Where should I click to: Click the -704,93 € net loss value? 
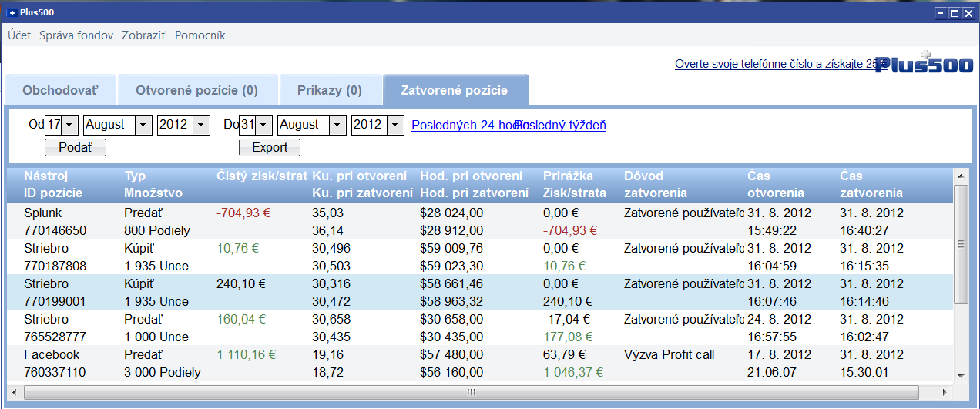[244, 213]
